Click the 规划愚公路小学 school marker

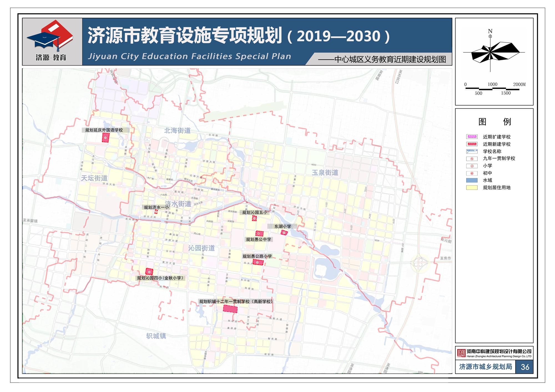[258, 262]
